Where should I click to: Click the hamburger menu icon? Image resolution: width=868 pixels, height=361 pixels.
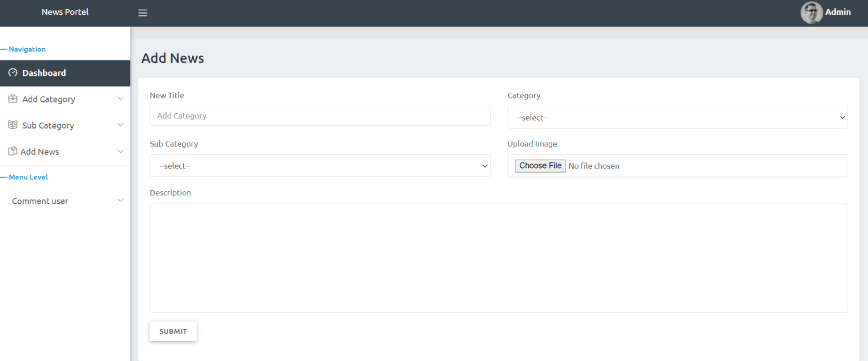click(142, 12)
